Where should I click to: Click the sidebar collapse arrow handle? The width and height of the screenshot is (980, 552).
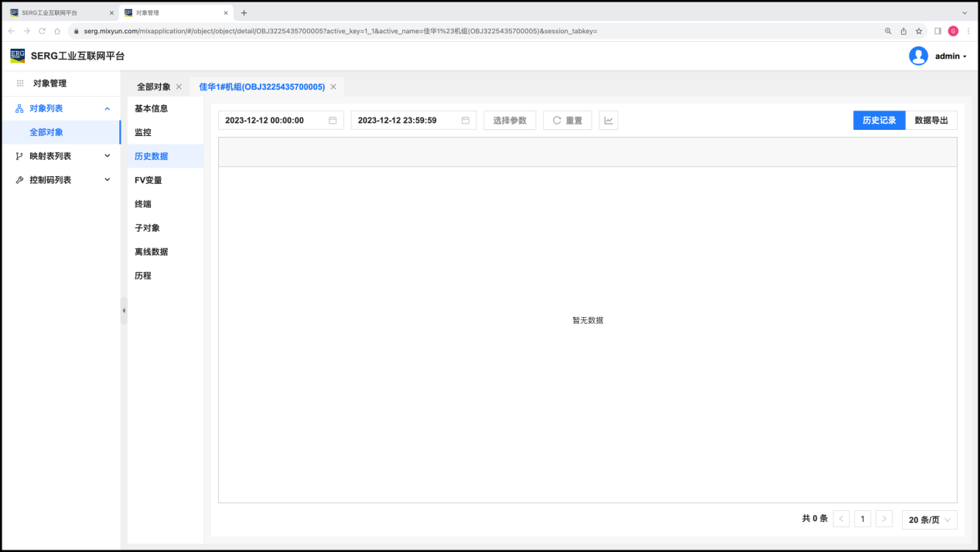pos(124,311)
